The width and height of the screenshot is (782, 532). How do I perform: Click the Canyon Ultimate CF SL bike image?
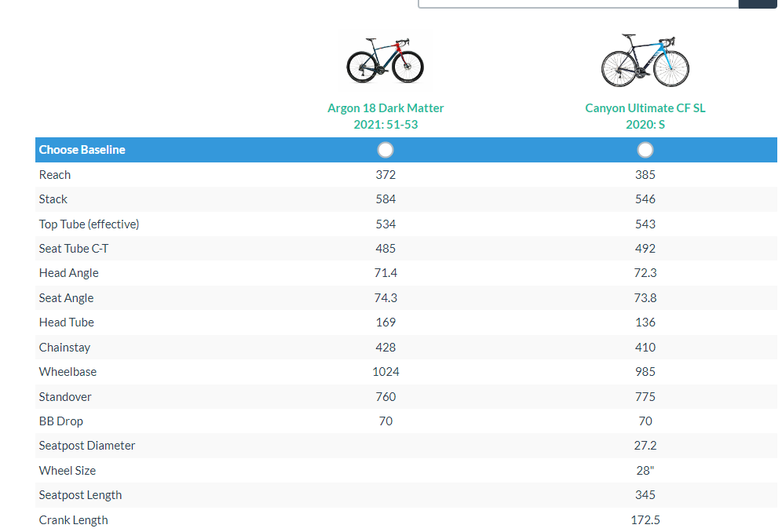[645, 60]
